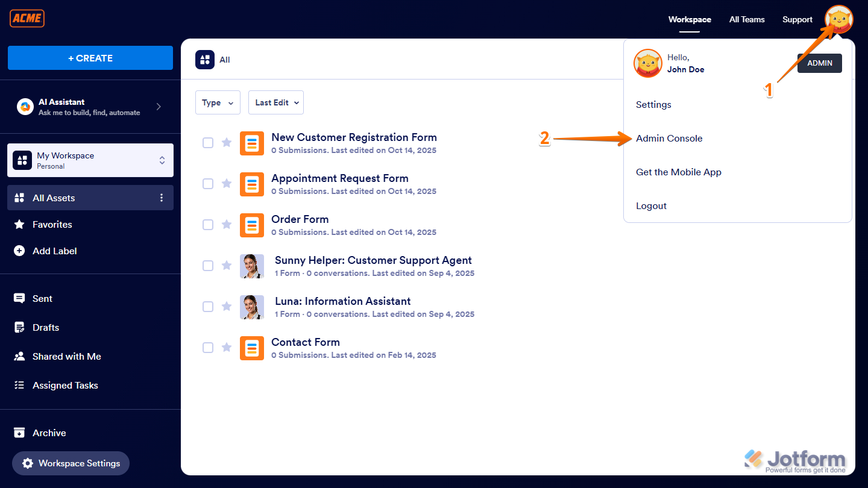Select Admin Console from the menu
Image resolution: width=868 pixels, height=488 pixels.
[669, 138]
